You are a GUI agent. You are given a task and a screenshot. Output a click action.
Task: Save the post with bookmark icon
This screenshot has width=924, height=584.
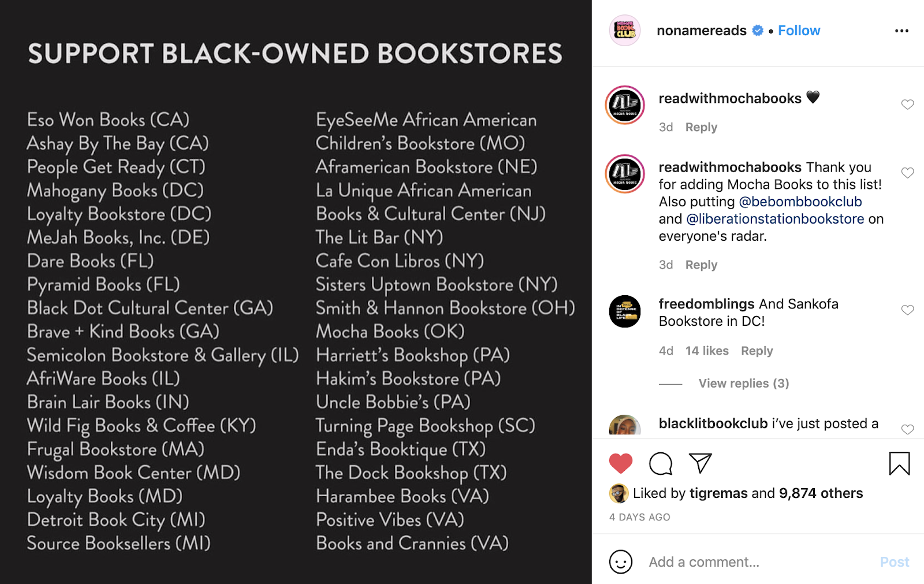click(899, 463)
